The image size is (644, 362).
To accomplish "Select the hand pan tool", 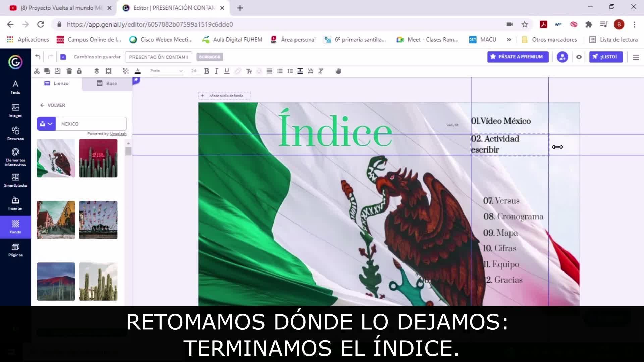I will (338, 71).
